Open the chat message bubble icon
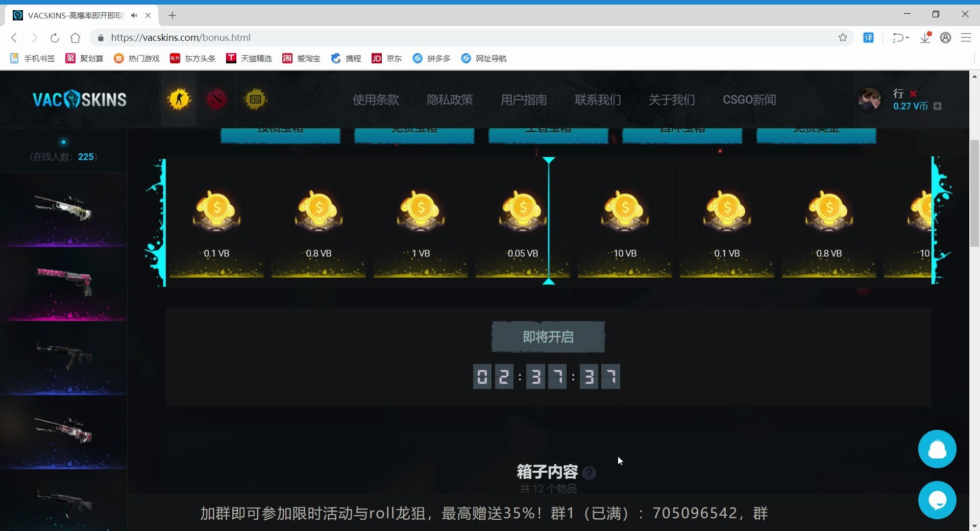Image resolution: width=980 pixels, height=531 pixels. 937,500
